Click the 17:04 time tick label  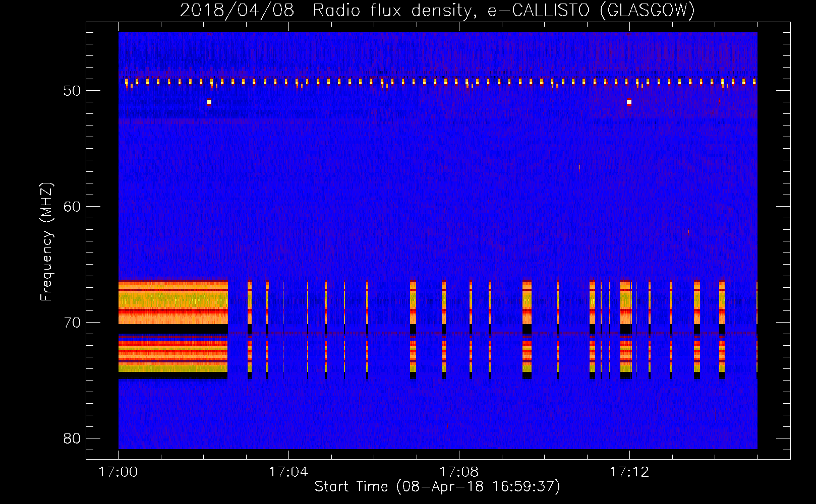288,472
